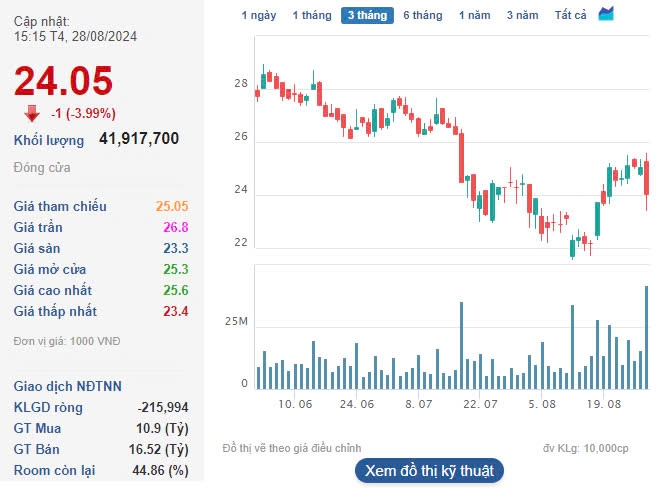Choose the 'Tất cả' range tab
This screenshot has width=667, height=488.
pyautogui.click(x=570, y=15)
